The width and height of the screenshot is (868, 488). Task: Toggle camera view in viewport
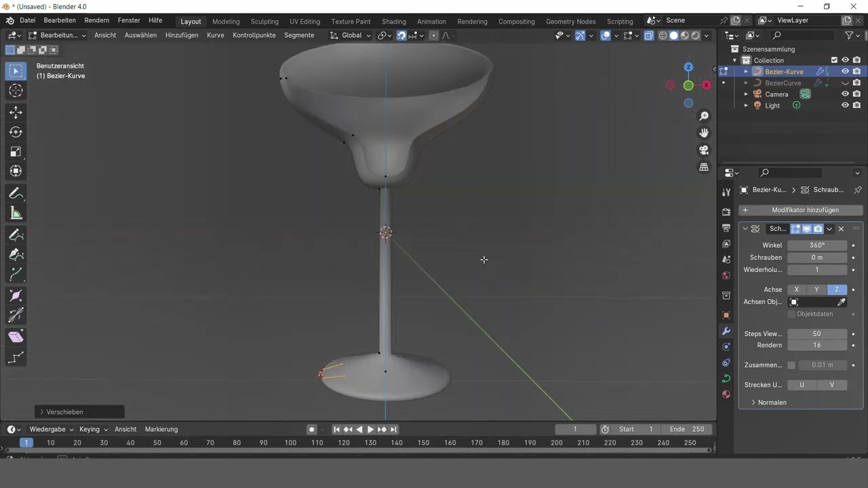704,150
